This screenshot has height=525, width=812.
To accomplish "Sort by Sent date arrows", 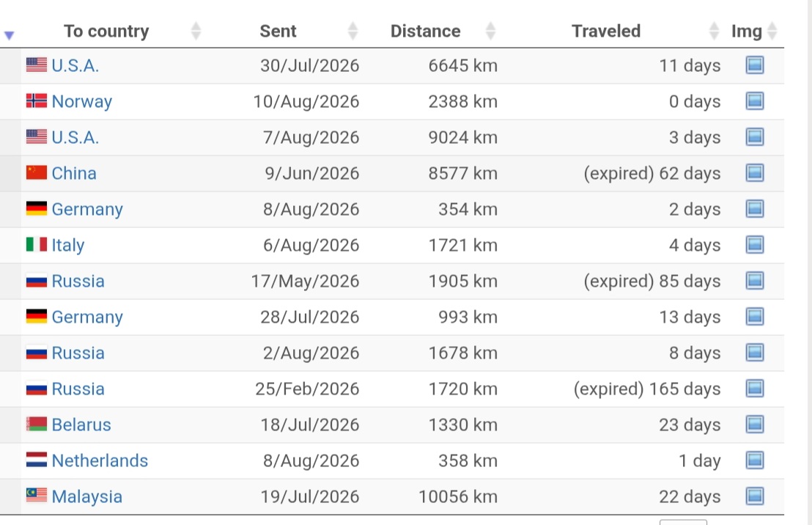I will coord(353,31).
